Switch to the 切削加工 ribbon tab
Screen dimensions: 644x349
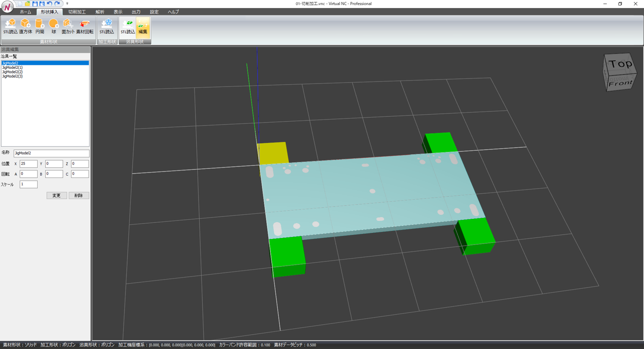coord(77,12)
